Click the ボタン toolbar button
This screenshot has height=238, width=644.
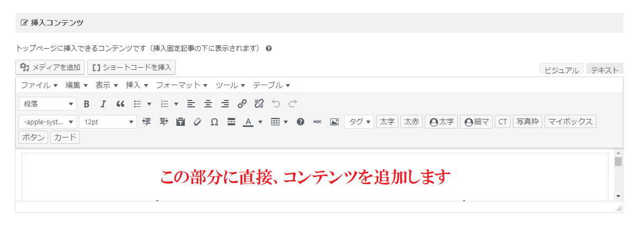(x=33, y=138)
